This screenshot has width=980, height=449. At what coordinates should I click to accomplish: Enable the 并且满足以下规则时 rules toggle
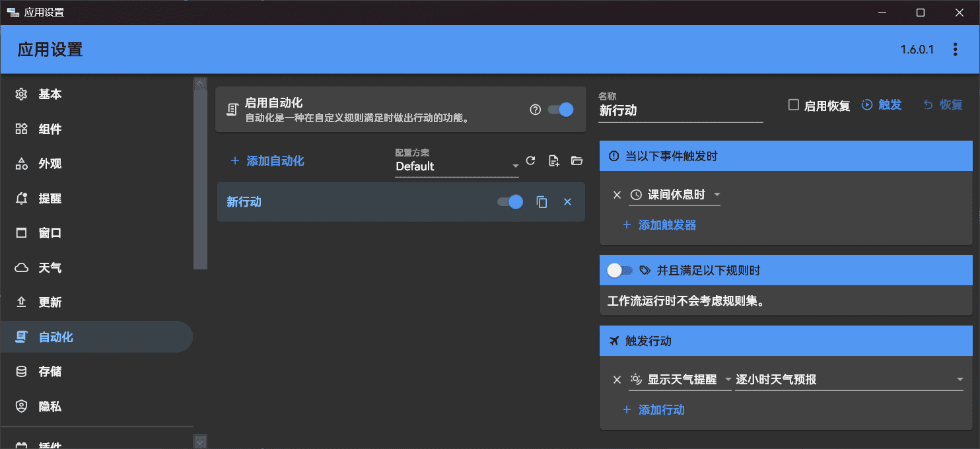coord(619,270)
